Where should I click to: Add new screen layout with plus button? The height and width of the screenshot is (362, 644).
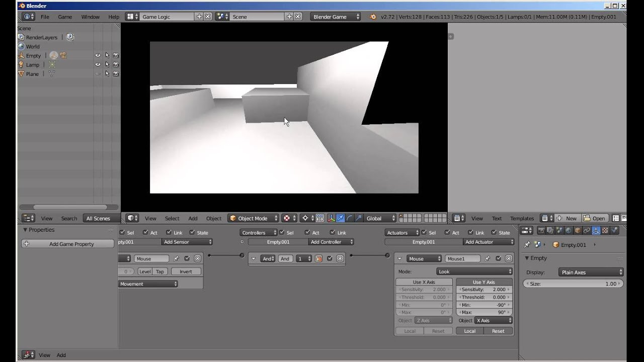pyautogui.click(x=199, y=17)
